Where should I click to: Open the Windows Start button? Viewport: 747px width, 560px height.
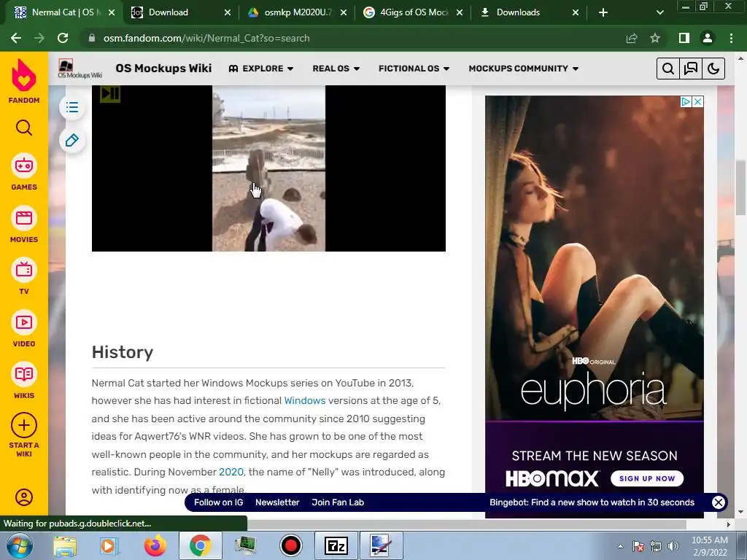[20, 545]
